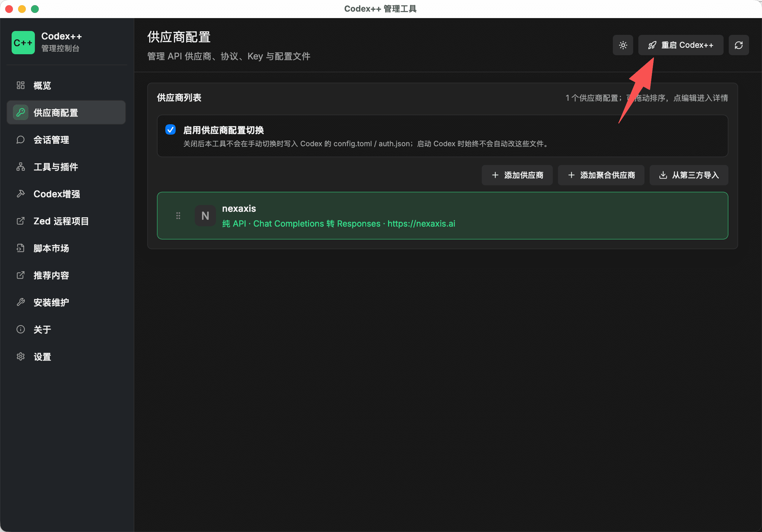
Task: Go to 安装维护
Action: [x=66, y=302]
